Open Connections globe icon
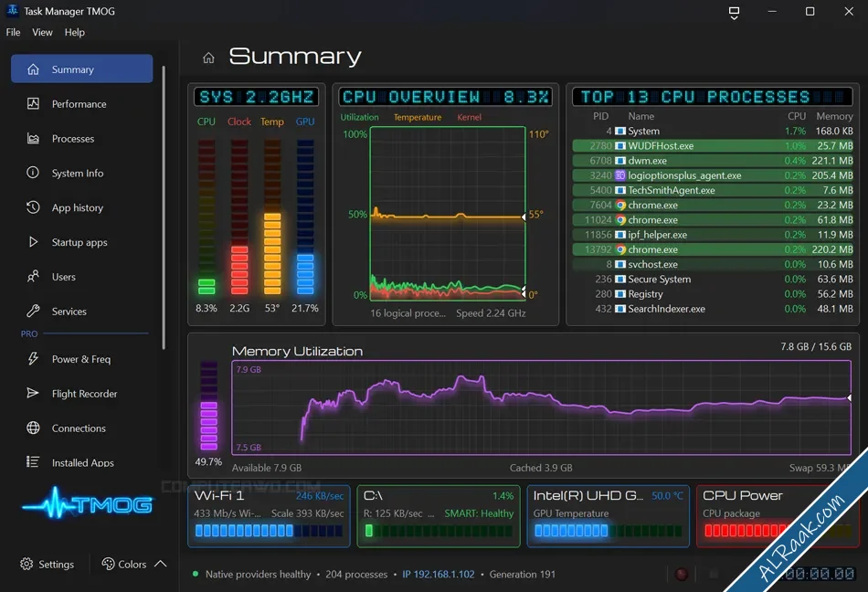 (x=33, y=428)
